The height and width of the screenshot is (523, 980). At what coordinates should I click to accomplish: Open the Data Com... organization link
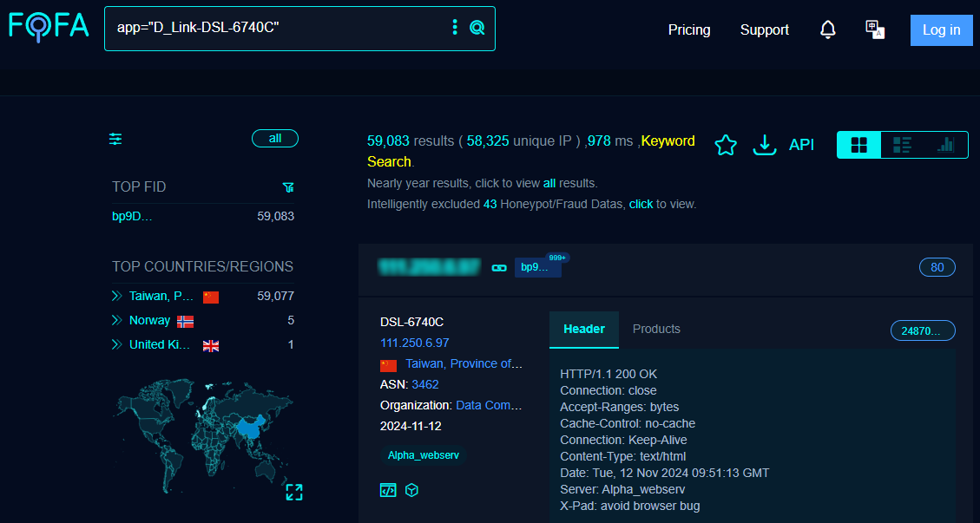(x=489, y=405)
